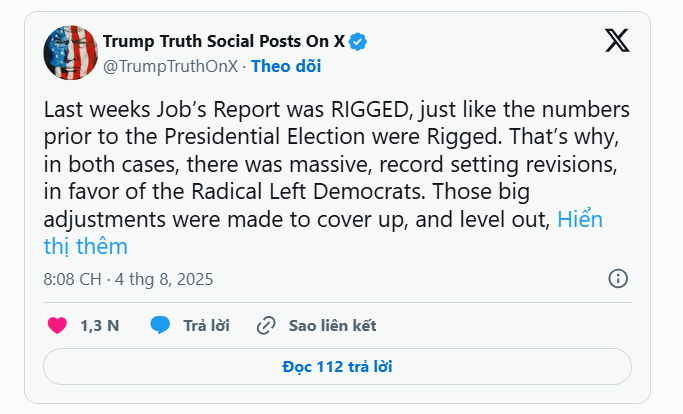Like the post with the heart icon
683x414 pixels.
point(58,325)
